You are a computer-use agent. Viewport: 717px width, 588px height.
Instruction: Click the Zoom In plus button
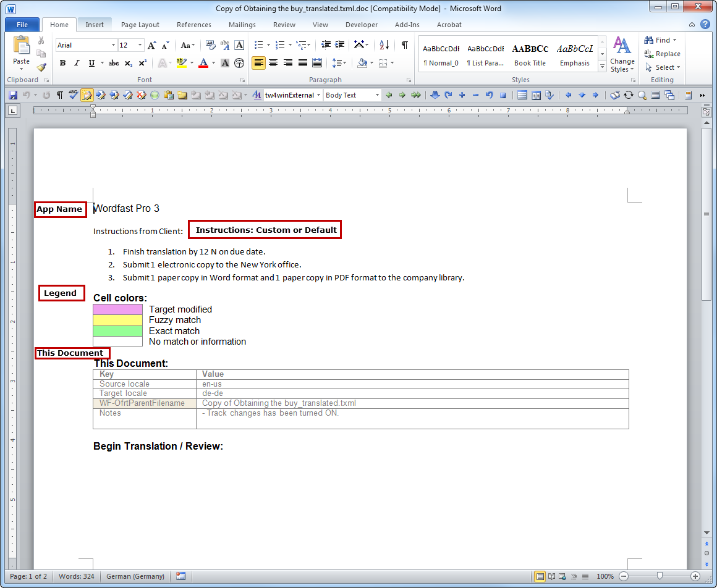pos(695,577)
